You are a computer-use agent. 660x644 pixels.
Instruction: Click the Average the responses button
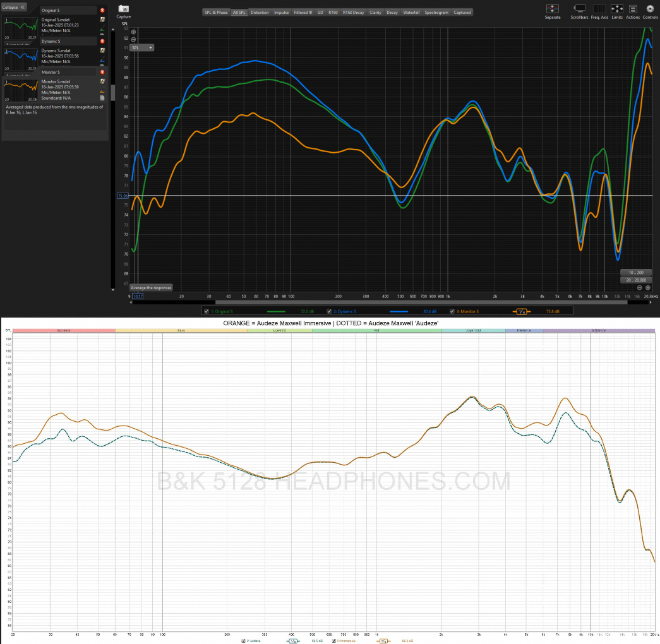(151, 288)
